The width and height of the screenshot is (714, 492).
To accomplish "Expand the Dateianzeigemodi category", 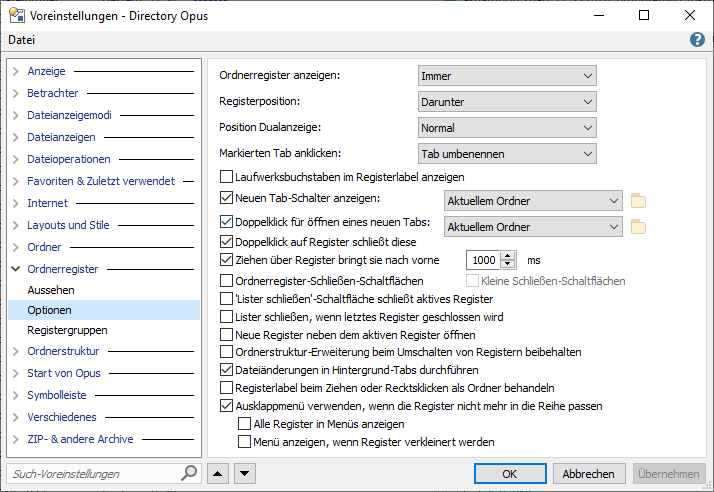I will pyautogui.click(x=16, y=115).
